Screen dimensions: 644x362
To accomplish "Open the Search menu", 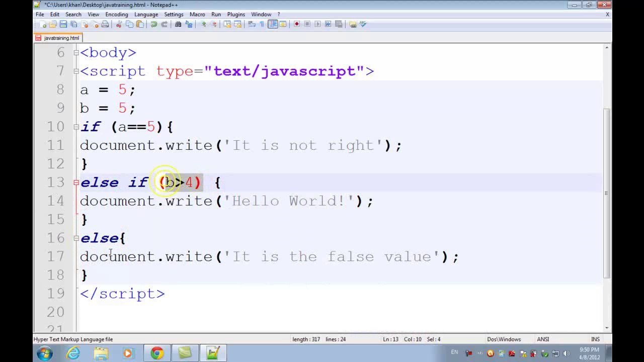I will click(73, 15).
